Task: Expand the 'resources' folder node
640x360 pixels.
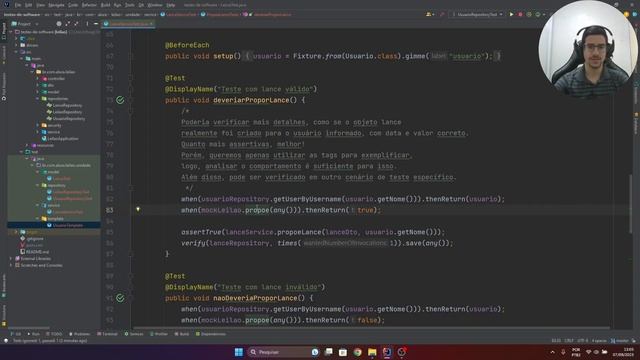Action: (27, 145)
